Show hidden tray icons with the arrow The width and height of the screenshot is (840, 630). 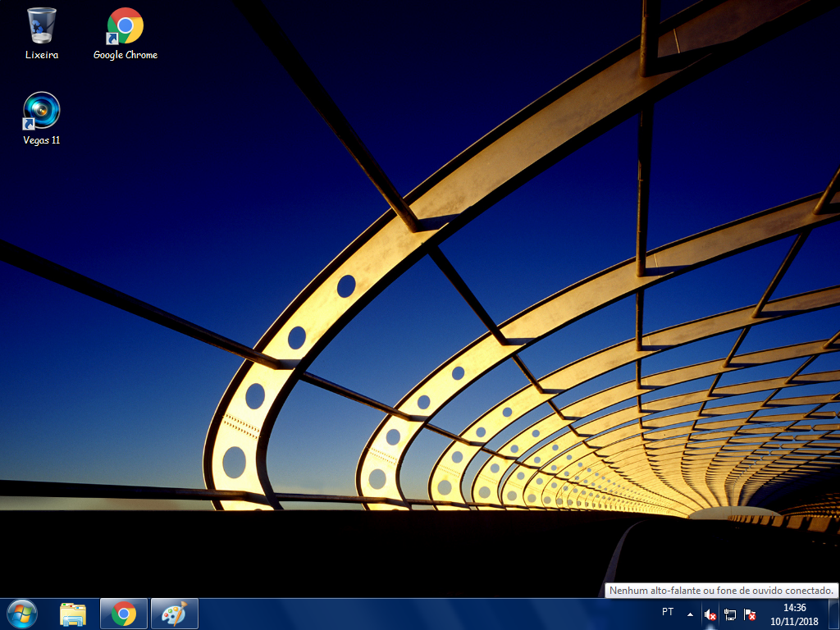[690, 614]
